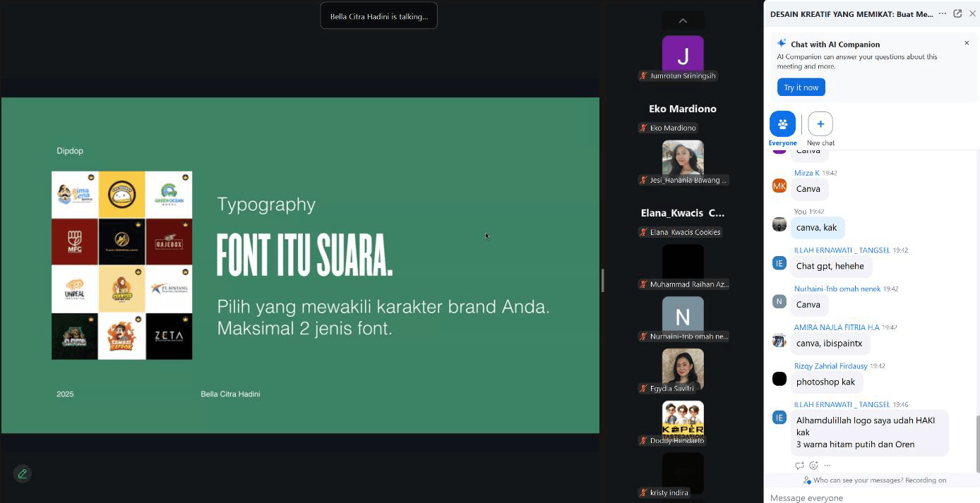Screen dimensions: 980x503
Task: Open more actions on ILLAH's message
Action: (827, 465)
